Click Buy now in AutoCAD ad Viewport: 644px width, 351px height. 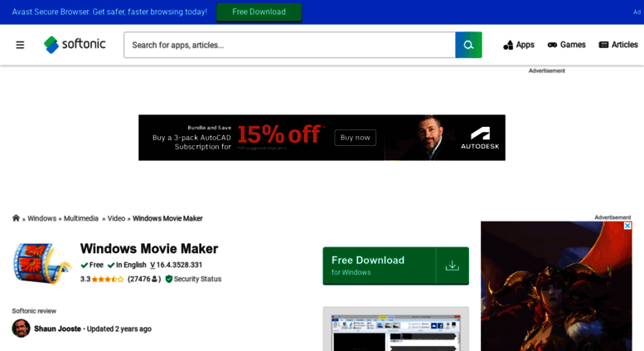356,138
